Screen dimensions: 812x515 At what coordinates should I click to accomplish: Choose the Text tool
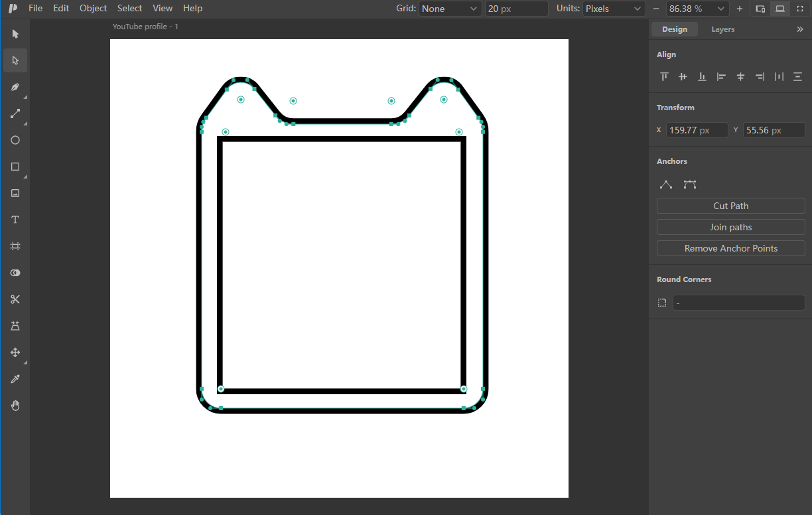pyautogui.click(x=15, y=220)
